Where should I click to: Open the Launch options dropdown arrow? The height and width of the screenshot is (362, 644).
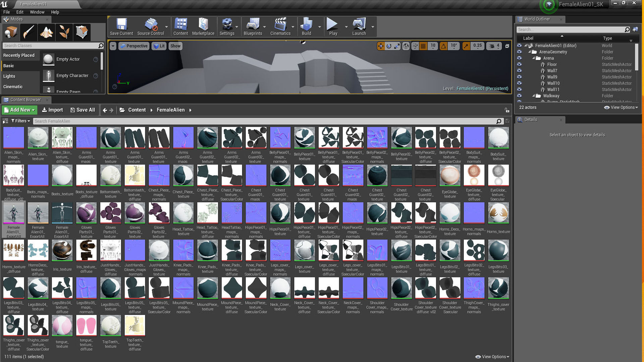[x=373, y=27]
